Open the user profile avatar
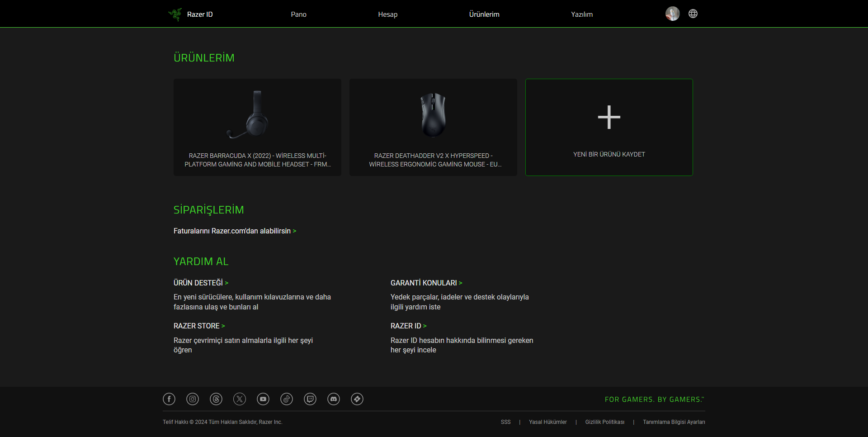Image resolution: width=868 pixels, height=437 pixels. point(672,14)
